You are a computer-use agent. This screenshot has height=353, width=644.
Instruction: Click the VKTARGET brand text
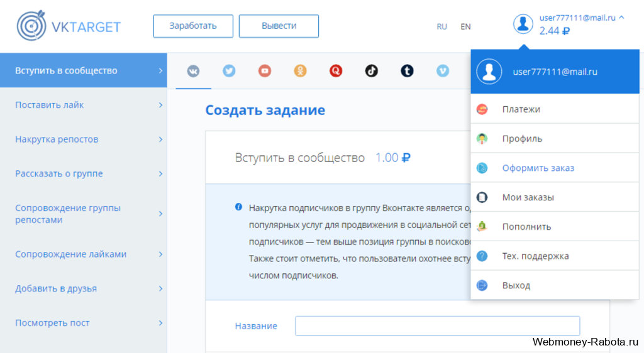coord(86,27)
